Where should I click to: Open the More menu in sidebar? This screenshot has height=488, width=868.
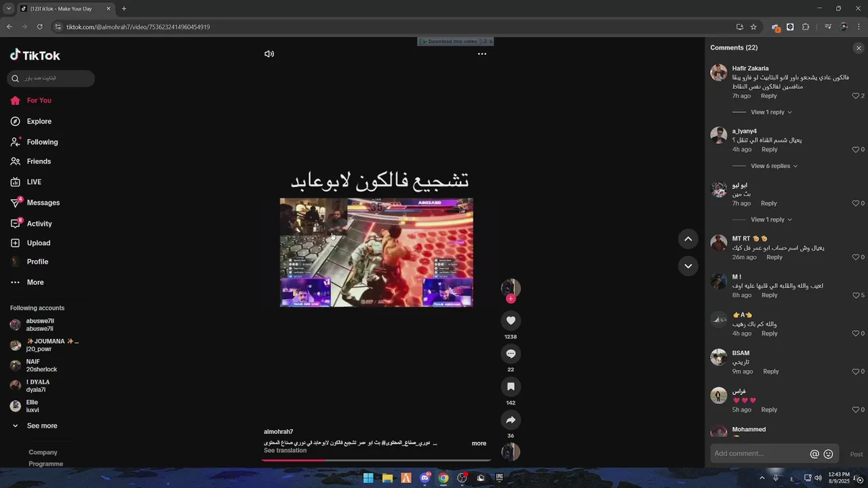point(27,282)
